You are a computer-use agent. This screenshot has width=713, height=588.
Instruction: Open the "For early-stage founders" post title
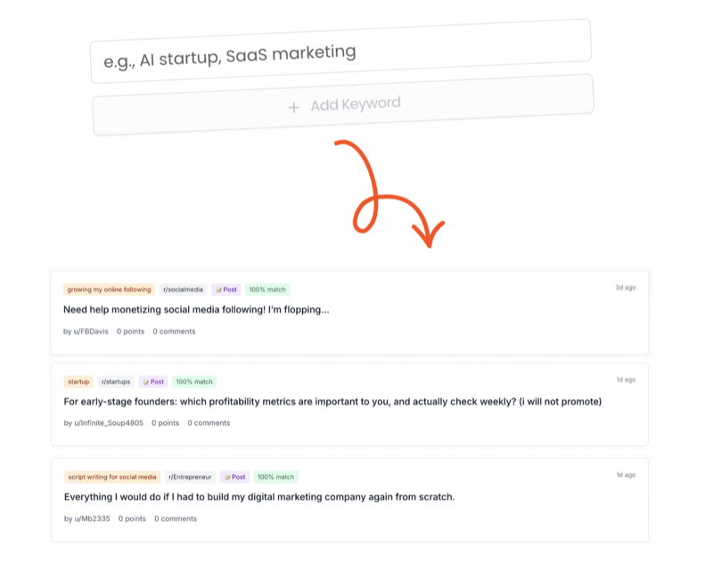[x=332, y=402]
